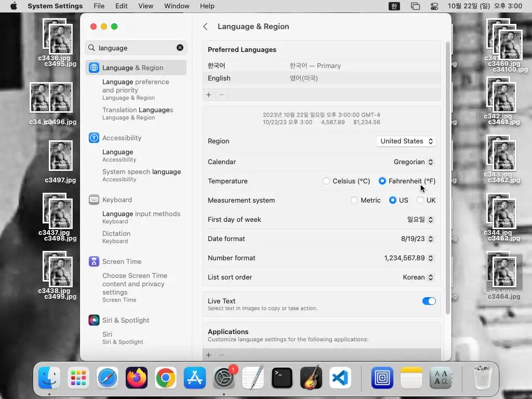The height and width of the screenshot is (399, 532).
Task: Click System Settings icon in Dock
Action: [x=224, y=378]
